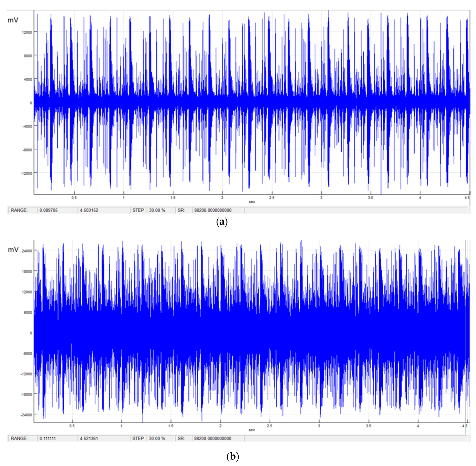Image resolution: width=476 pixels, height=466 pixels.
Task: Click the 2.5 sec tick on the top time axis
Action: (272, 198)
